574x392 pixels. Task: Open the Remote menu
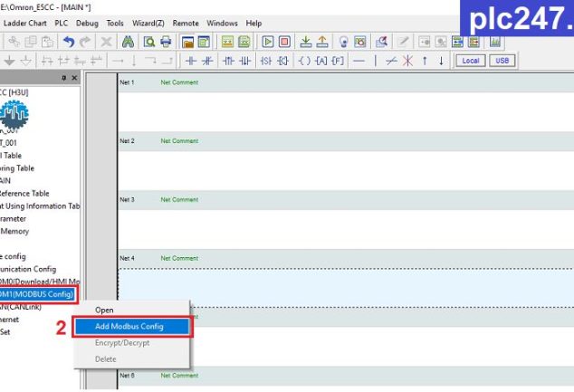tap(186, 23)
